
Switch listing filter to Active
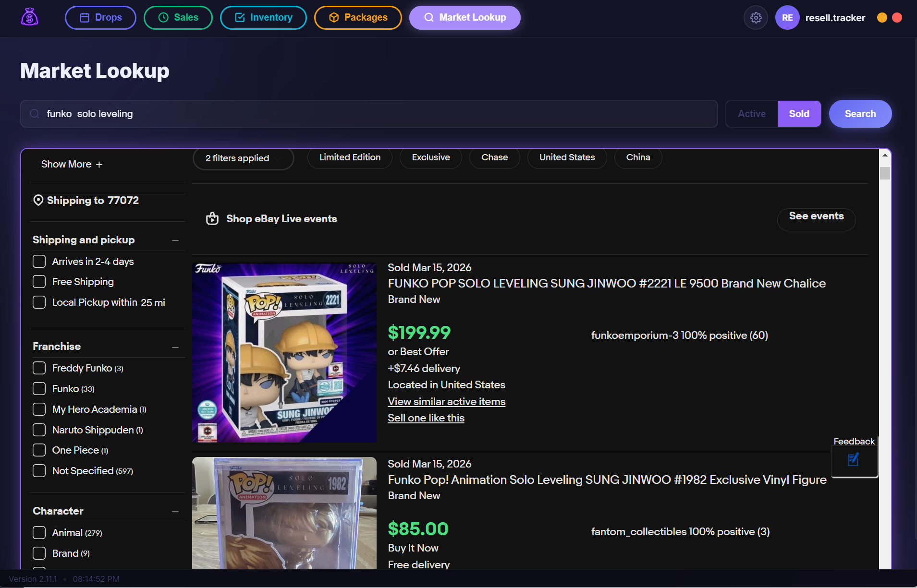point(751,114)
